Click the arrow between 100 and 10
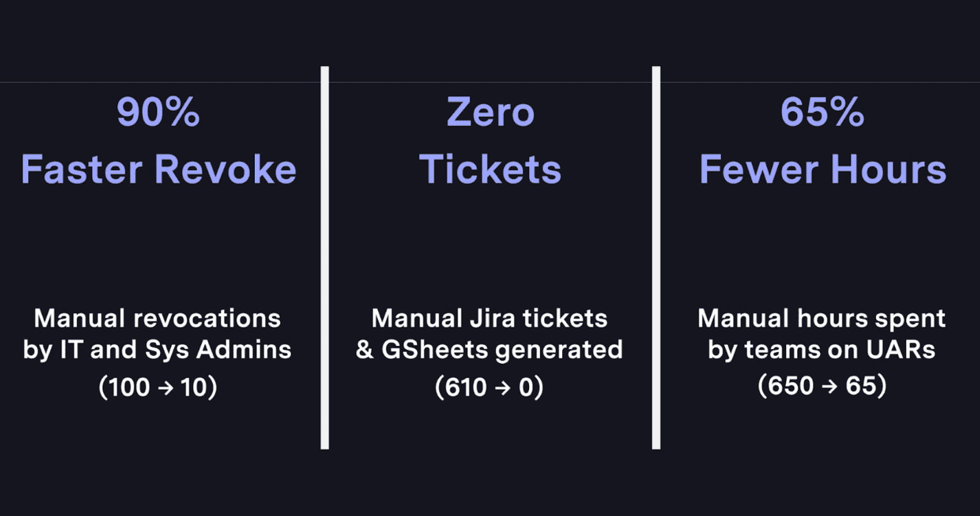The height and width of the screenshot is (516, 980). (165, 388)
